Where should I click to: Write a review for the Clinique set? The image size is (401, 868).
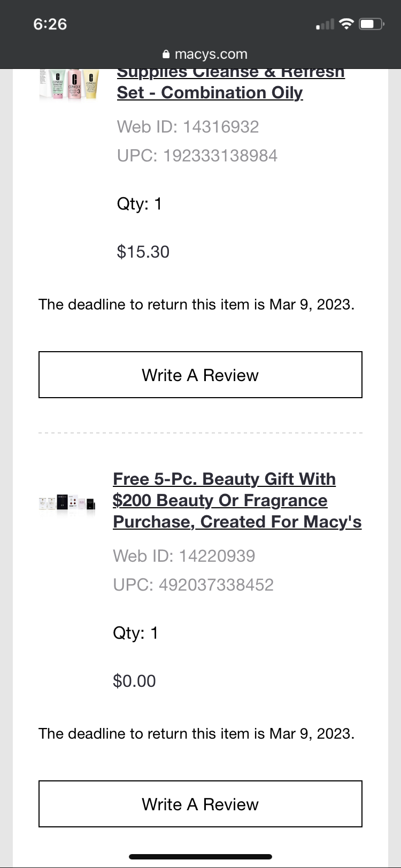coord(200,375)
